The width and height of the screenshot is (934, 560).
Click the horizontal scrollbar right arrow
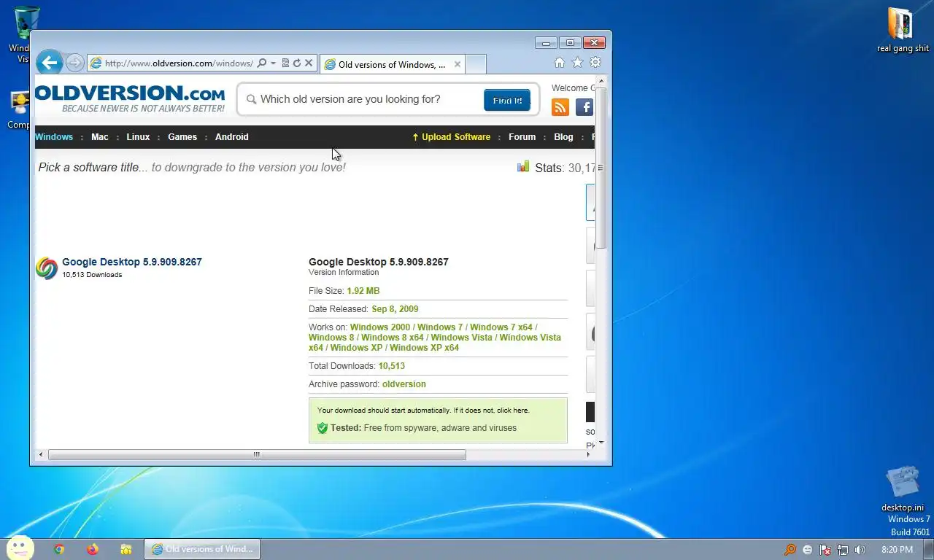588,454
